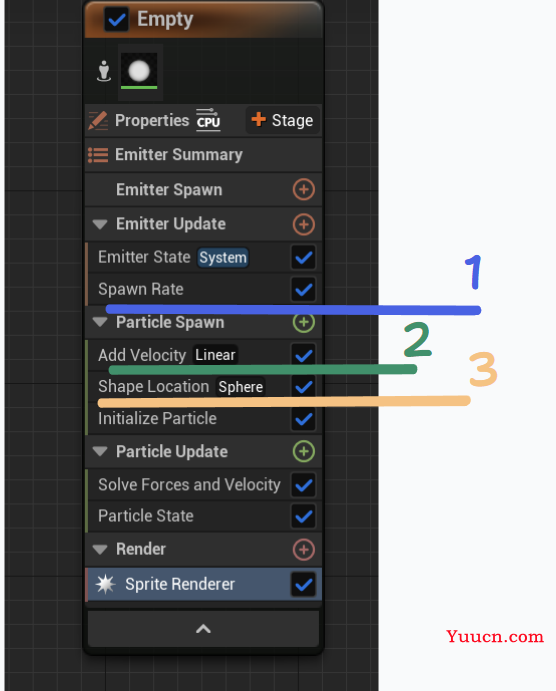Add module to Emitter Update
Image resolution: width=556 pixels, height=691 pixels.
tap(304, 224)
